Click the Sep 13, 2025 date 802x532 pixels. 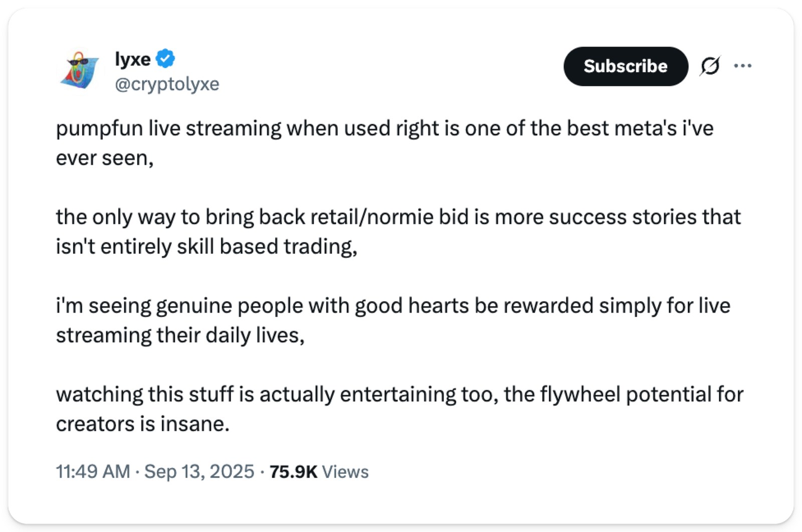(199, 471)
